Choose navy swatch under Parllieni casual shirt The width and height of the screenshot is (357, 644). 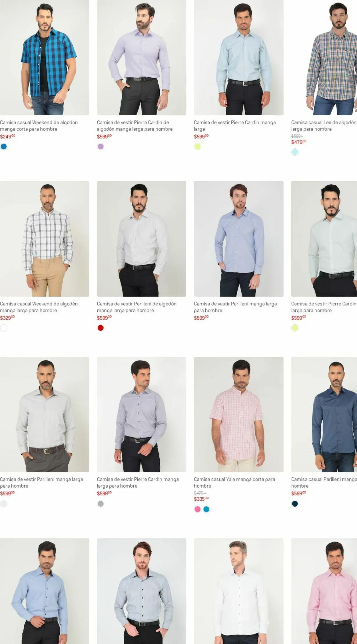(295, 504)
